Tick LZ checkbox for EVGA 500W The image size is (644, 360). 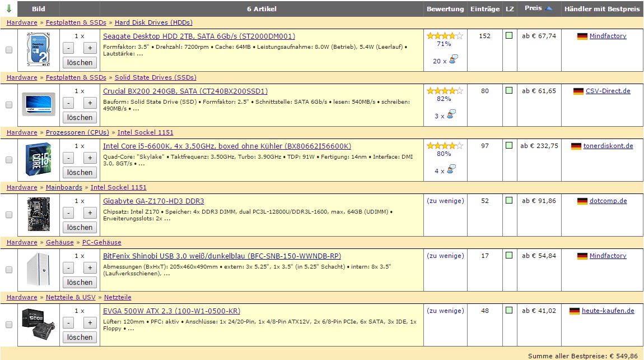[509, 310]
